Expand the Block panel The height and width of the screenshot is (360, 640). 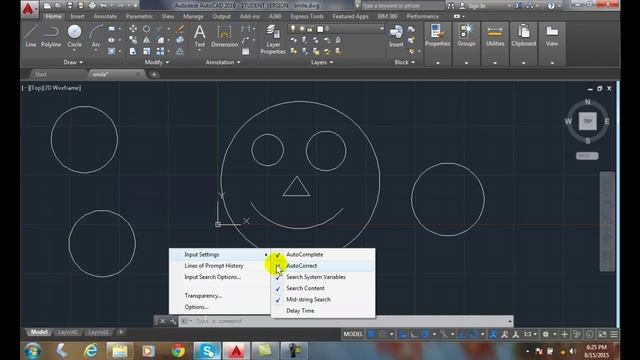pyautogui.click(x=404, y=62)
